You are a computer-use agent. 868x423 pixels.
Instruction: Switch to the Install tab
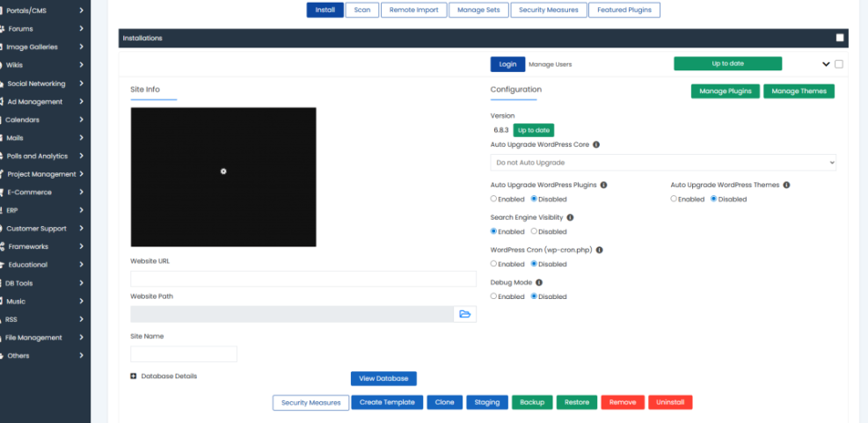point(325,10)
